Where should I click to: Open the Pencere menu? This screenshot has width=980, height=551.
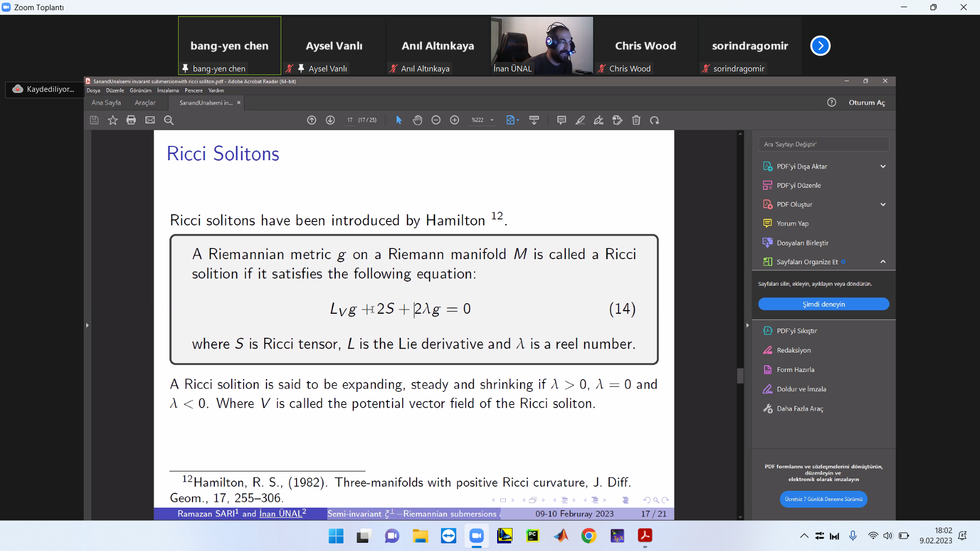pos(193,90)
